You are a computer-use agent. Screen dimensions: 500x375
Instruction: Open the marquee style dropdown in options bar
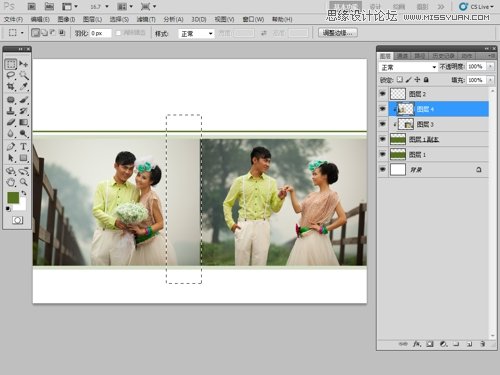[x=196, y=33]
